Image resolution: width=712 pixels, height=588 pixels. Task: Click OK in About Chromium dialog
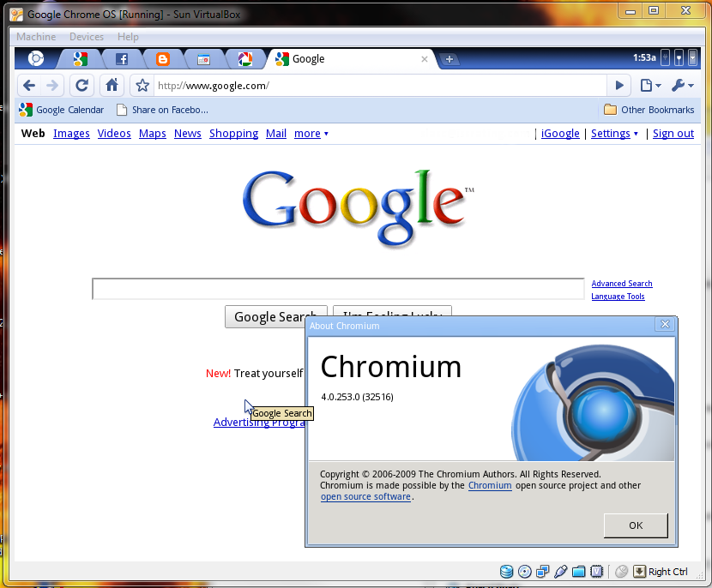pyautogui.click(x=636, y=525)
